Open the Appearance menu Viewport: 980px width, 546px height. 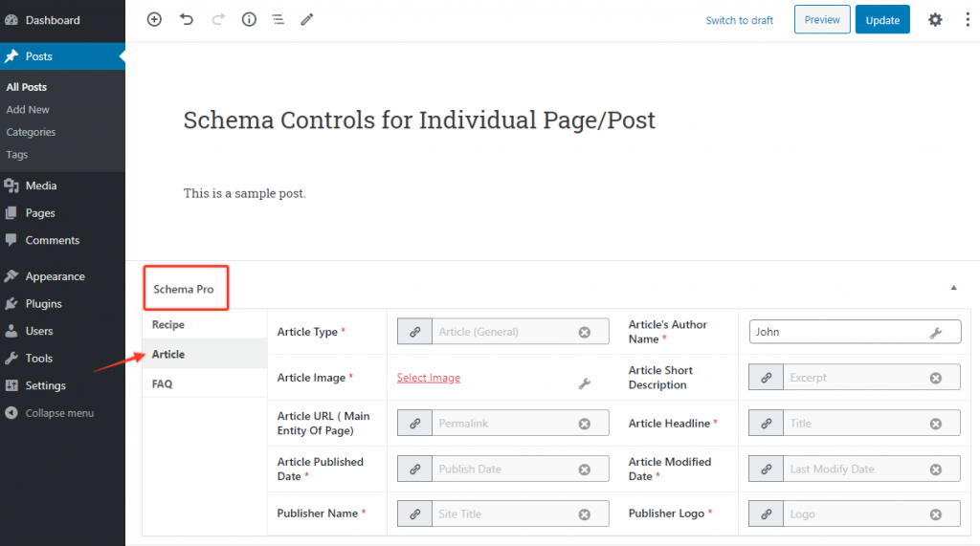click(x=62, y=276)
